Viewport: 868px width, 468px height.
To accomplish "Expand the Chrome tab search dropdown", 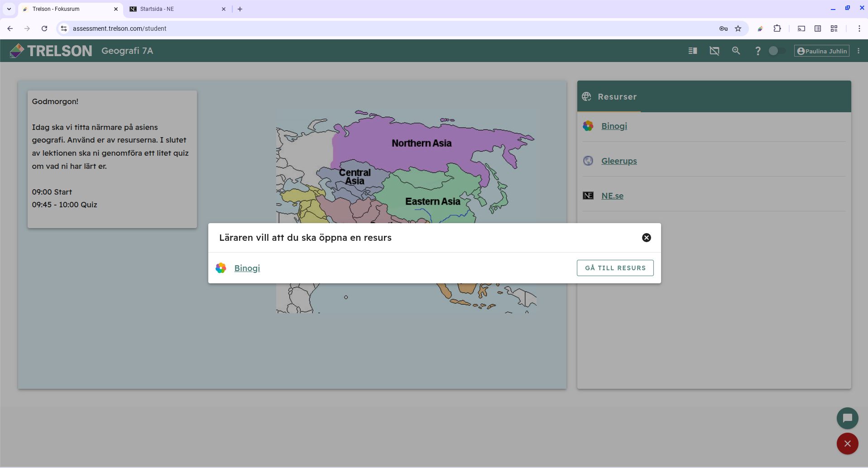I will pos(9,9).
